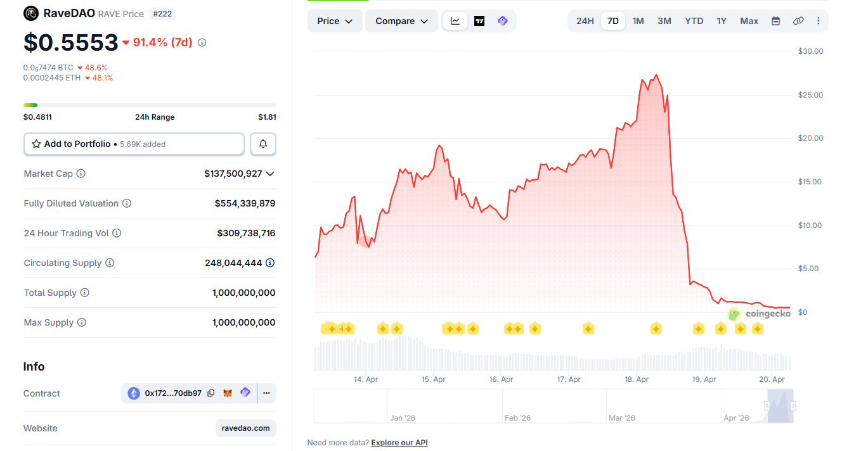The height and width of the screenshot is (451, 868).
Task: Open the calendar date picker on the chart
Action: (x=775, y=20)
